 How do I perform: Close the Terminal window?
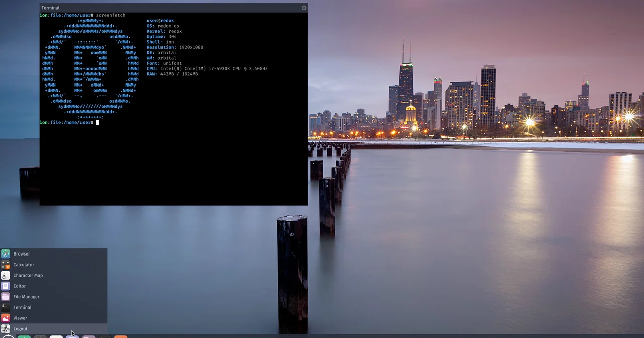click(x=304, y=8)
